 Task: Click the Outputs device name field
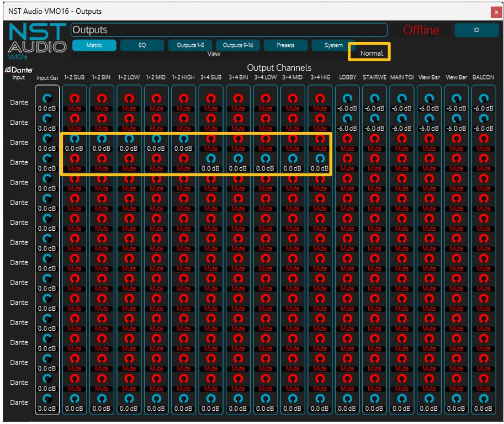pos(229,30)
